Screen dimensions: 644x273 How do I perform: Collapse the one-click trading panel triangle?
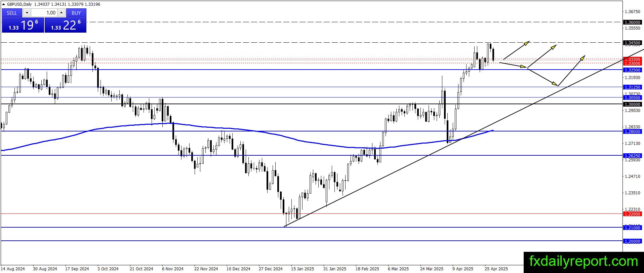(x=3, y=4)
